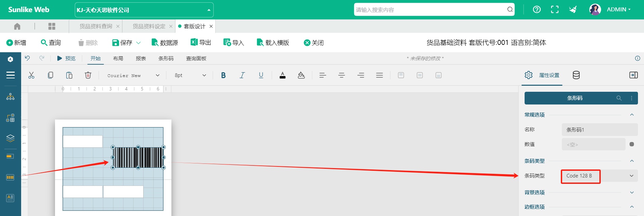This screenshot has width=644, height=216.
Task: Click the home tab icon
Action: point(17,26)
